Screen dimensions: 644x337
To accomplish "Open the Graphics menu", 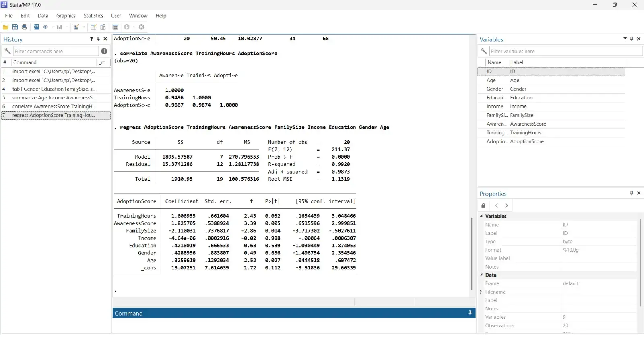I will (x=66, y=16).
